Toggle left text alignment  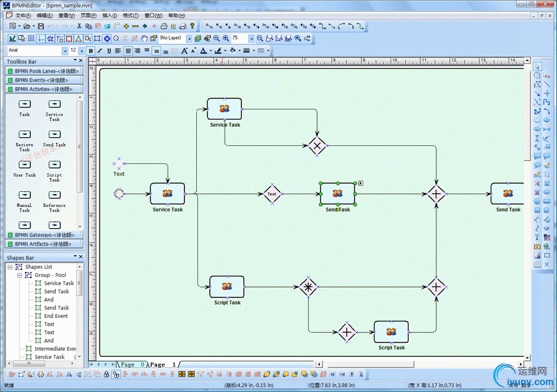click(x=118, y=51)
